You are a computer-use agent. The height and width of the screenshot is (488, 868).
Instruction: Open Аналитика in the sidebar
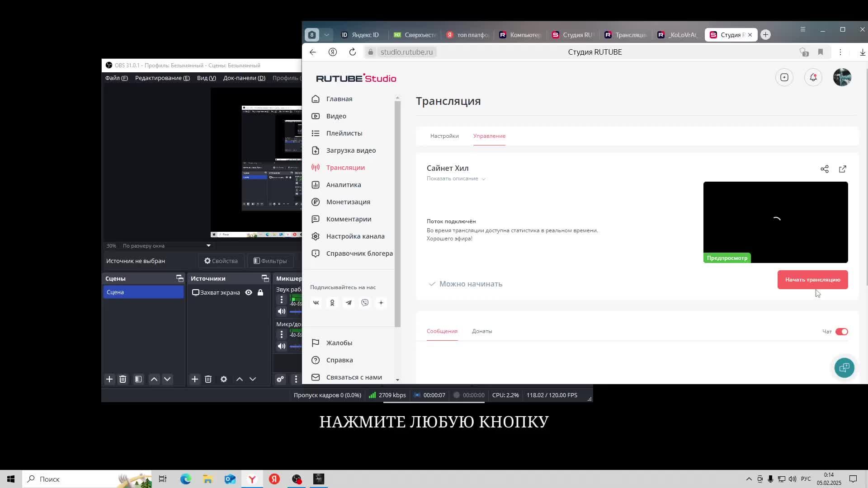point(344,185)
